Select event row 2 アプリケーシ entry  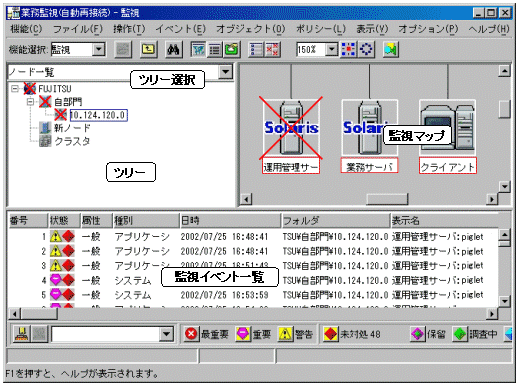tap(253, 251)
